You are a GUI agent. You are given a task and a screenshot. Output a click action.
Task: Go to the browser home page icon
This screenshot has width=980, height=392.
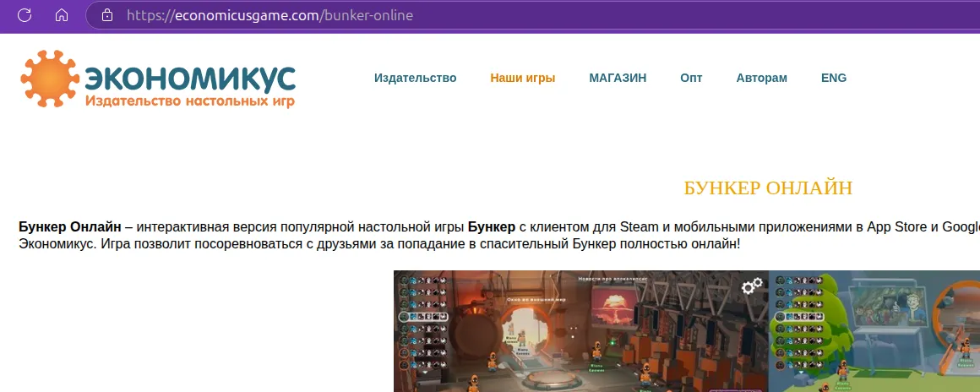tap(61, 15)
